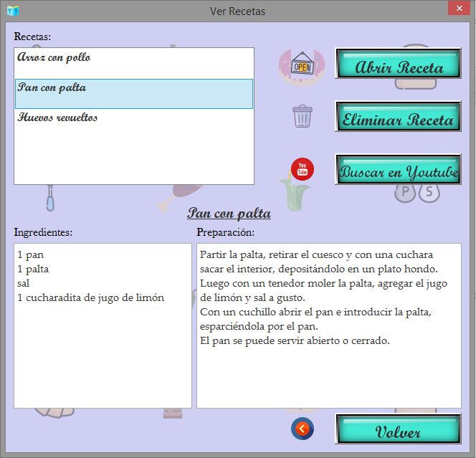The height and width of the screenshot is (458, 476).
Task: Click the underlined Pan con palta heading
Action: click(229, 213)
